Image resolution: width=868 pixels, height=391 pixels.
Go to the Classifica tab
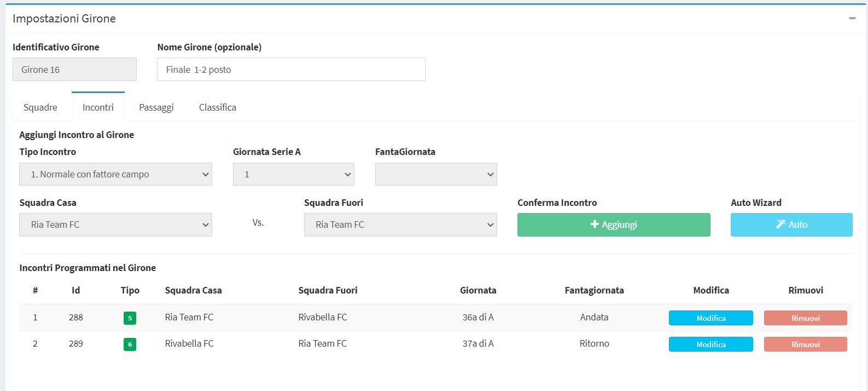click(x=217, y=107)
